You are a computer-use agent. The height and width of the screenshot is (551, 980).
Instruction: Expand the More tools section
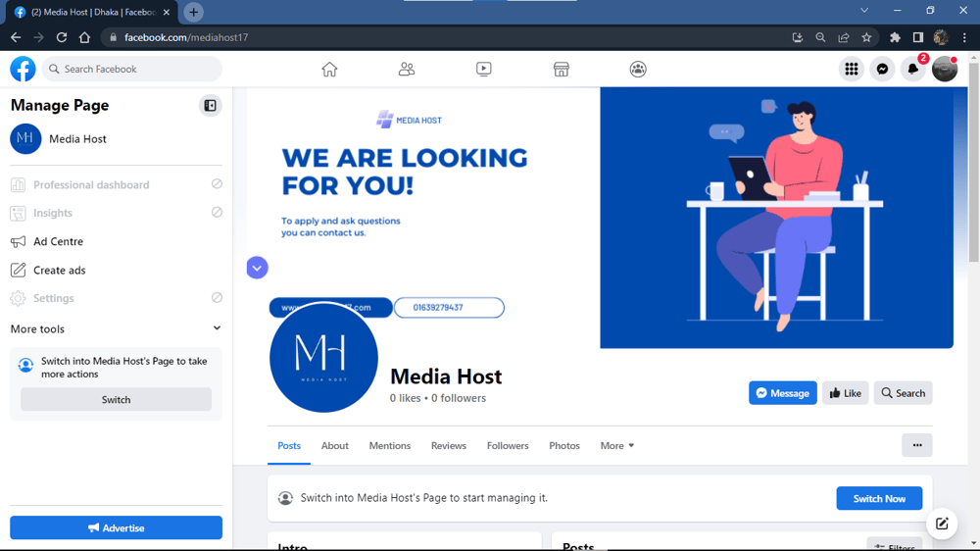pos(117,329)
